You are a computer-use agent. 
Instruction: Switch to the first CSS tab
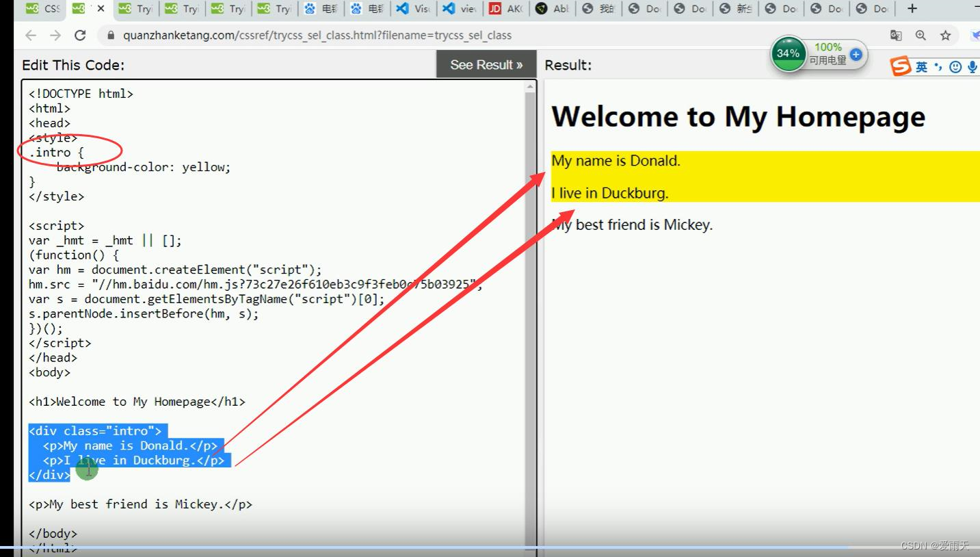[x=43, y=9]
